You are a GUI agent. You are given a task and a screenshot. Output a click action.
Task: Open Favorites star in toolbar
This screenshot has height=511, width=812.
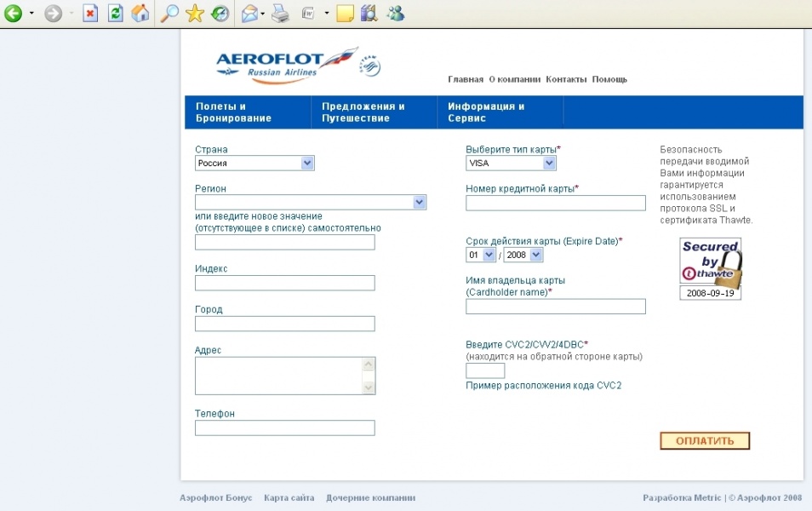tap(195, 14)
